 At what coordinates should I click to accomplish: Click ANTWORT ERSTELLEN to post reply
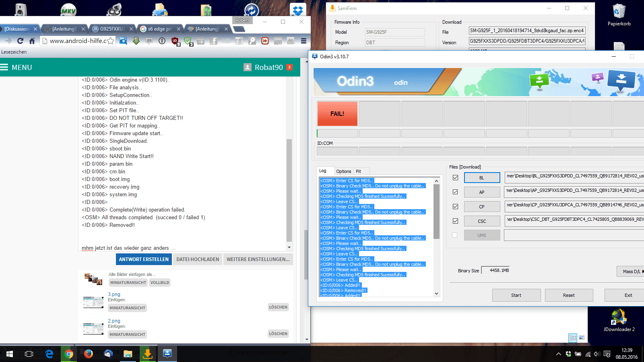[x=144, y=259]
